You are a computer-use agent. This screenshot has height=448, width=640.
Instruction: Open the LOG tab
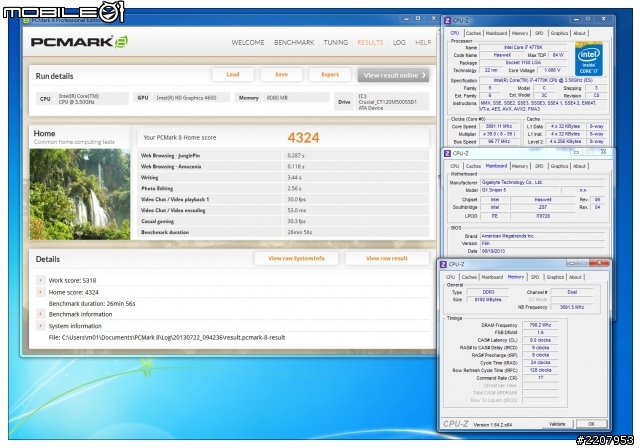[399, 42]
